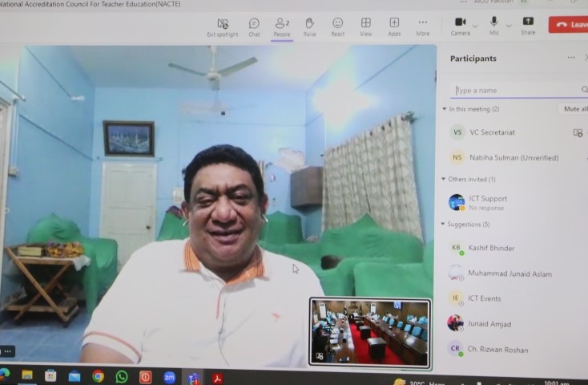Screen dimensions: 588x385
Task: Click the NS avatar
Action: click(x=457, y=157)
